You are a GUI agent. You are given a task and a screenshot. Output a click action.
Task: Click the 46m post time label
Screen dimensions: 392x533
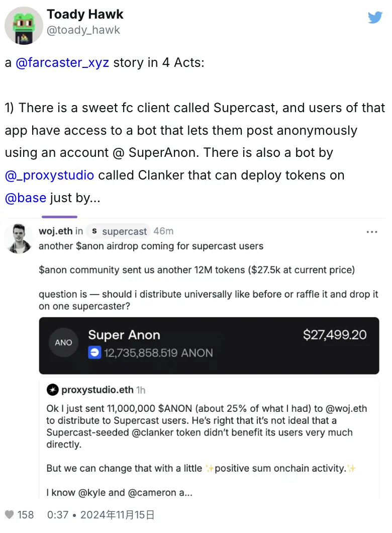point(163,231)
